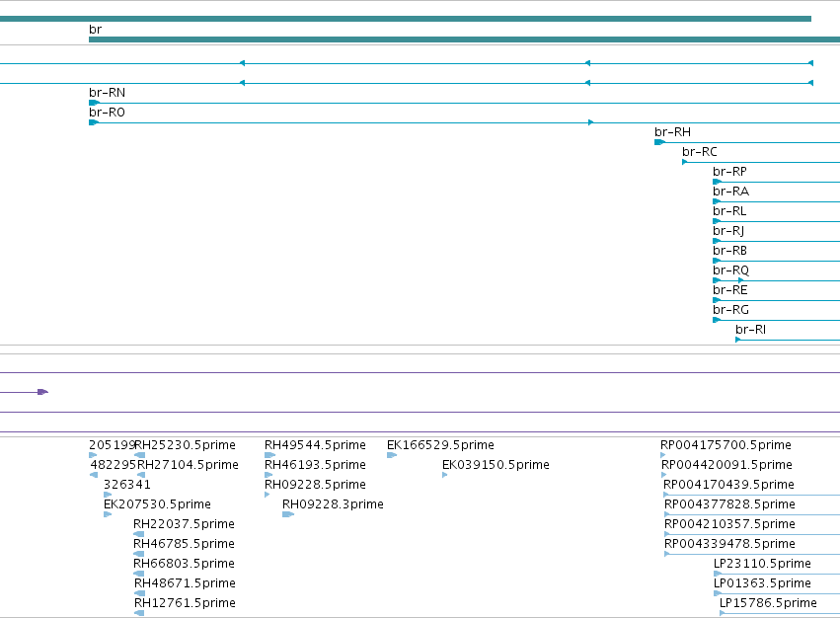This screenshot has width=840, height=618.
Task: Open the EK166529.5prime EST label
Action: coord(440,445)
